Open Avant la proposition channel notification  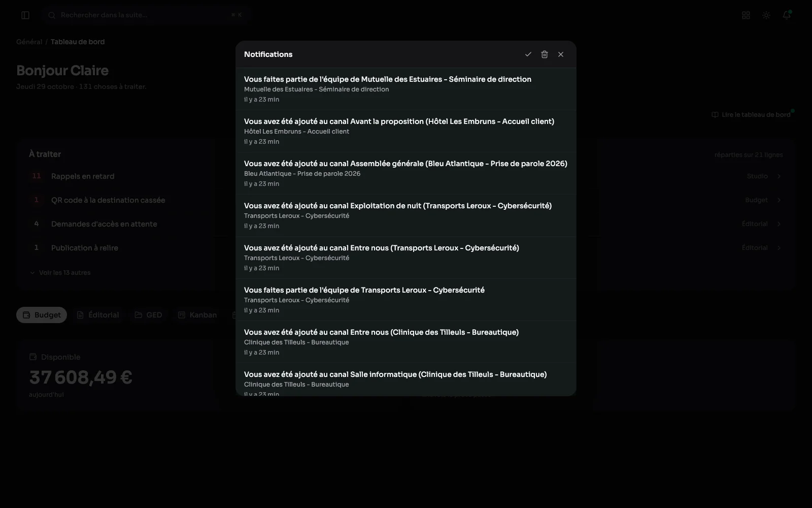(406, 131)
